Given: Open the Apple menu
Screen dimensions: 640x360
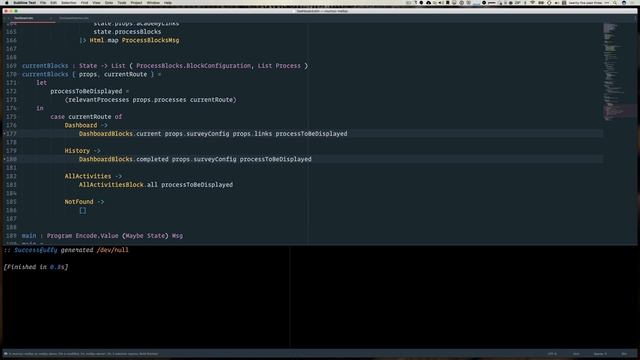Looking at the screenshot, I should tap(6, 2).
